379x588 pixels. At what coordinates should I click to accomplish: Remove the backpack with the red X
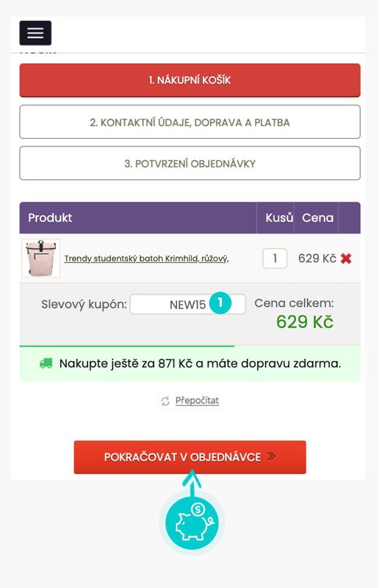[x=346, y=258]
